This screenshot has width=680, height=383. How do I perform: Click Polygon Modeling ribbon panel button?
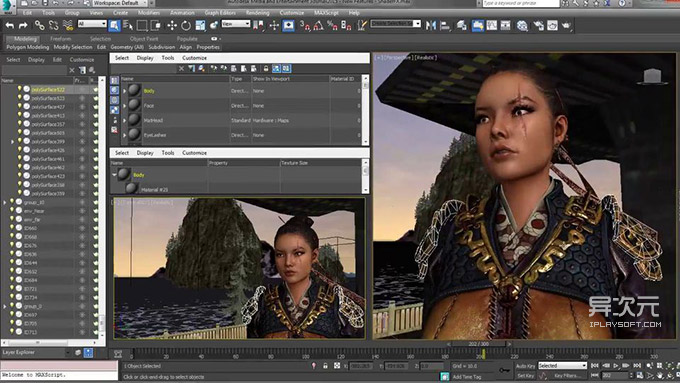tap(28, 47)
